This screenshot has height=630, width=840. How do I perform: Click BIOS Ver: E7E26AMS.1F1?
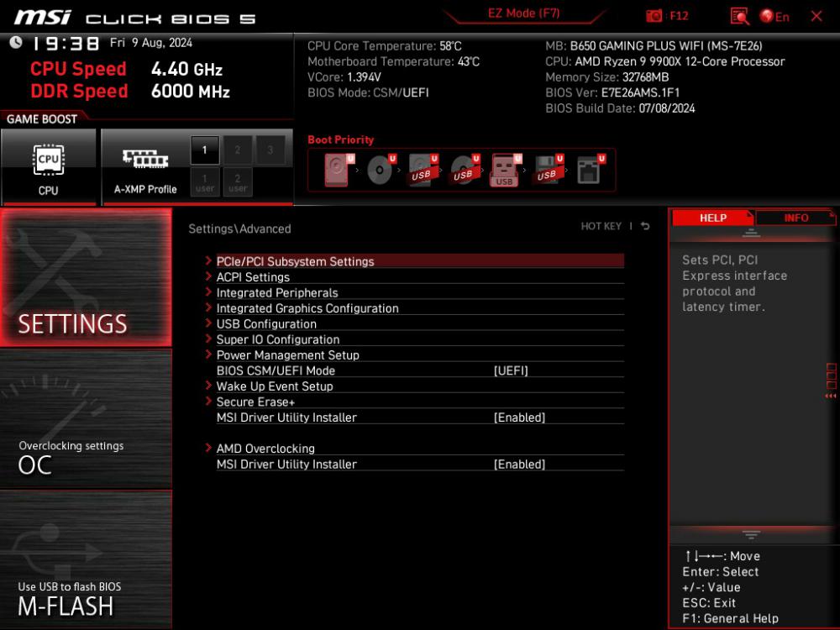[612, 92]
